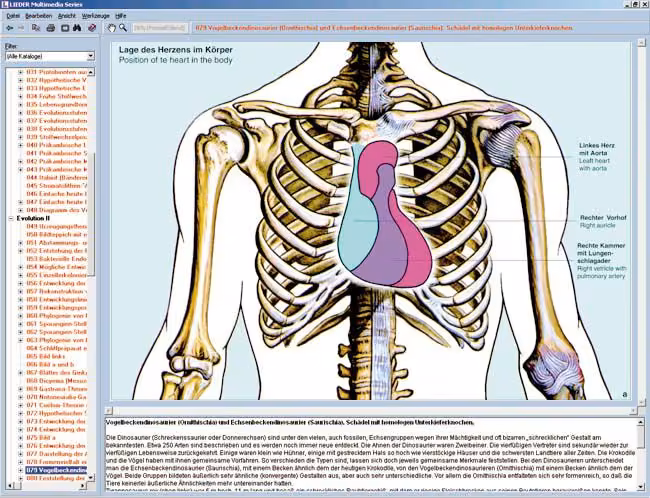Screen dimensions: 650x498
Task: Open the Ansicht menu
Action: coord(67,16)
